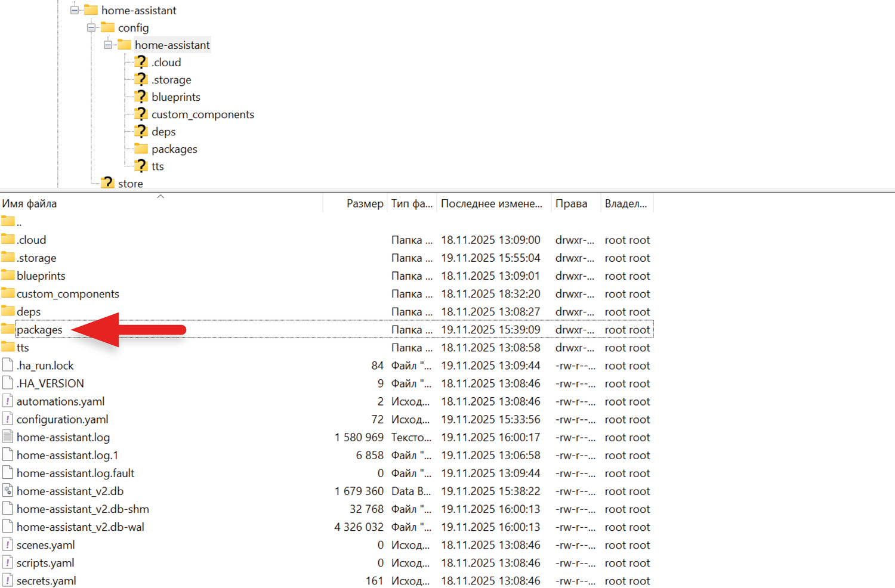Click the parent directory ".." folder icon
Screen dimensions: 895x588
[8, 222]
